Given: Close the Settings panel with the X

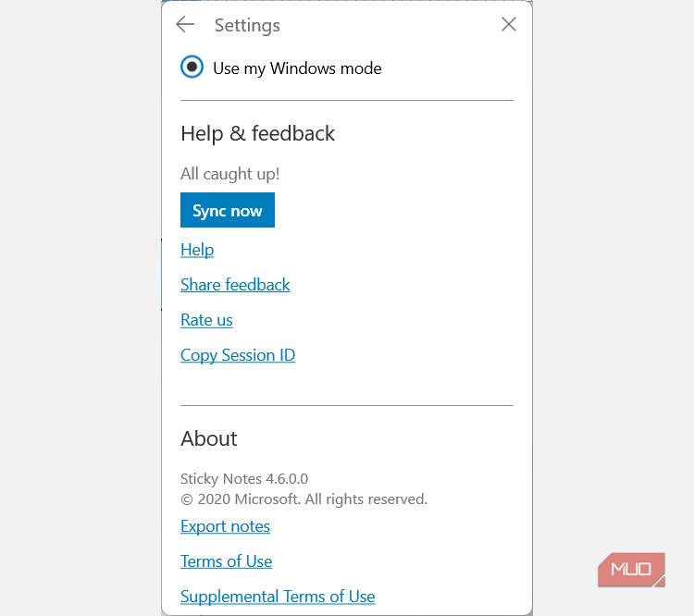Looking at the screenshot, I should pyautogui.click(x=508, y=25).
